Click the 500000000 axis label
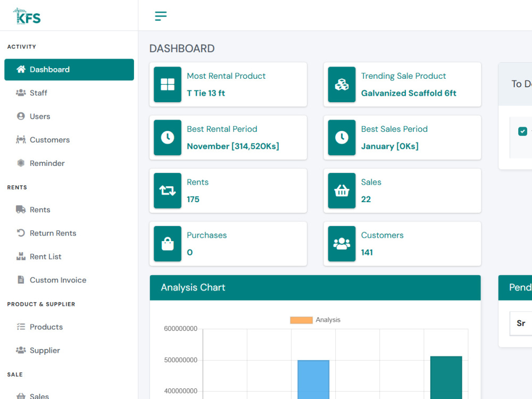 (180, 360)
